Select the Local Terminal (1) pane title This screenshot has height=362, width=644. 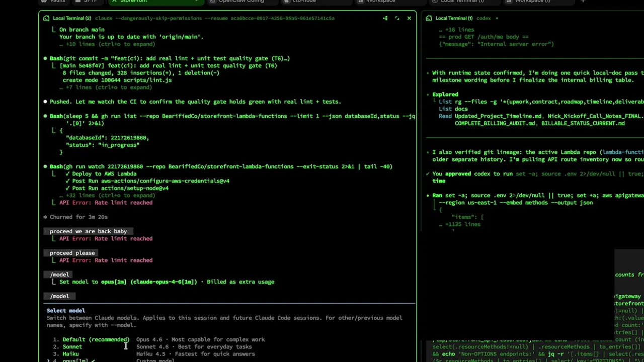tap(454, 18)
